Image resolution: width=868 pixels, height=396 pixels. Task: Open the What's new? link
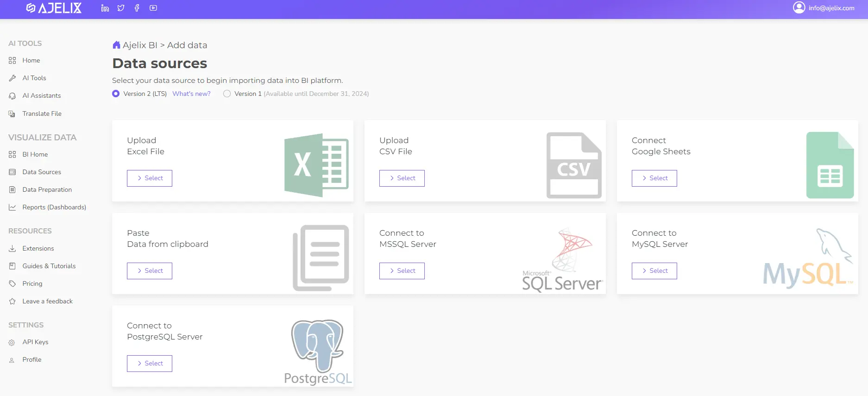click(x=191, y=94)
